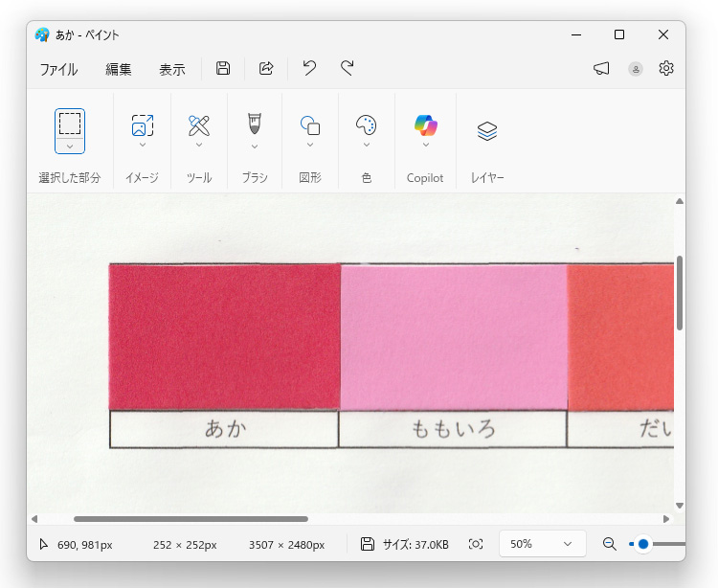Image resolution: width=718 pixels, height=588 pixels.
Task: Expand the Tools (ツール) dropdown chevron
Action: click(199, 146)
